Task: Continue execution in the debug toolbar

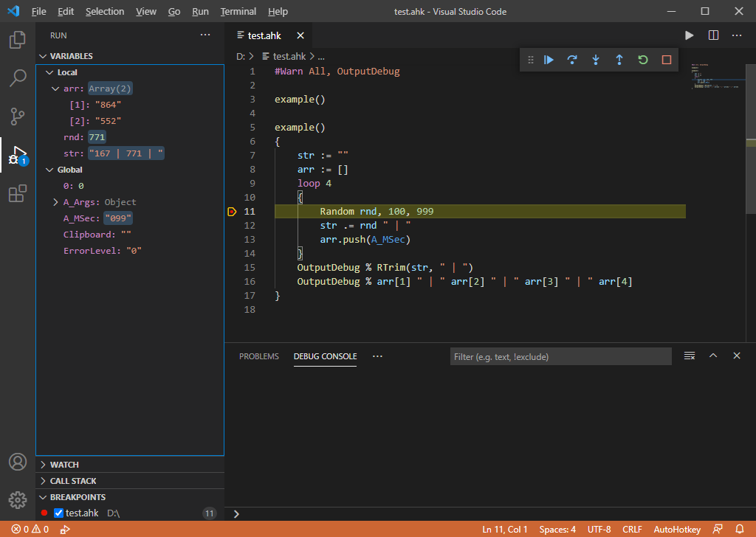Action: coord(549,60)
